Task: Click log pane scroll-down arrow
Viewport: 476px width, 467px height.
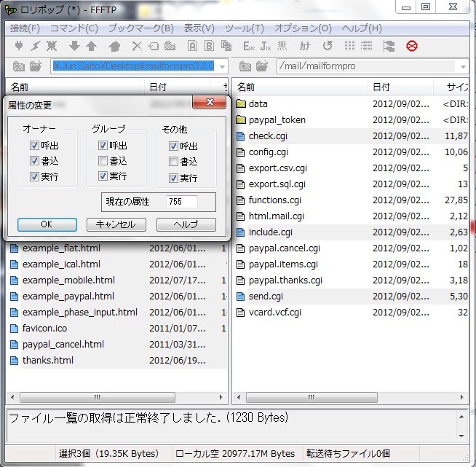Action: pos(461,436)
